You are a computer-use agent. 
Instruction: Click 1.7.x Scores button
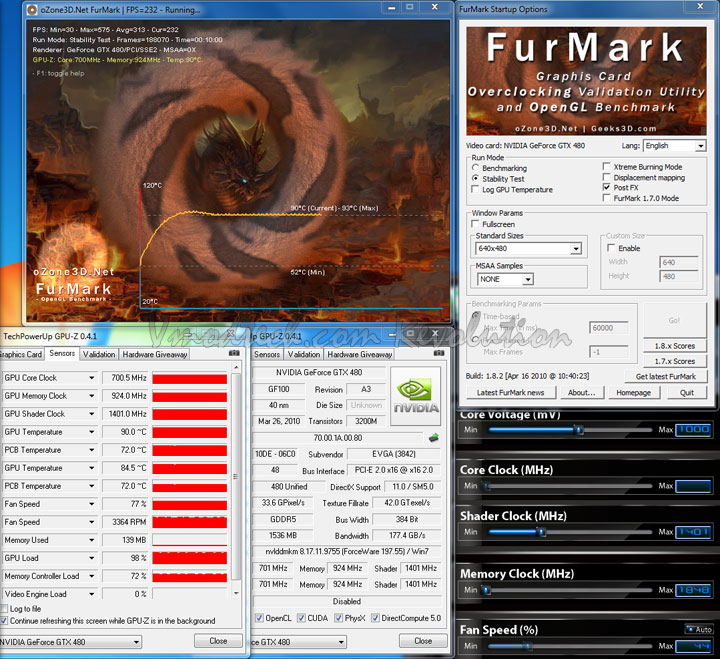tap(675, 361)
